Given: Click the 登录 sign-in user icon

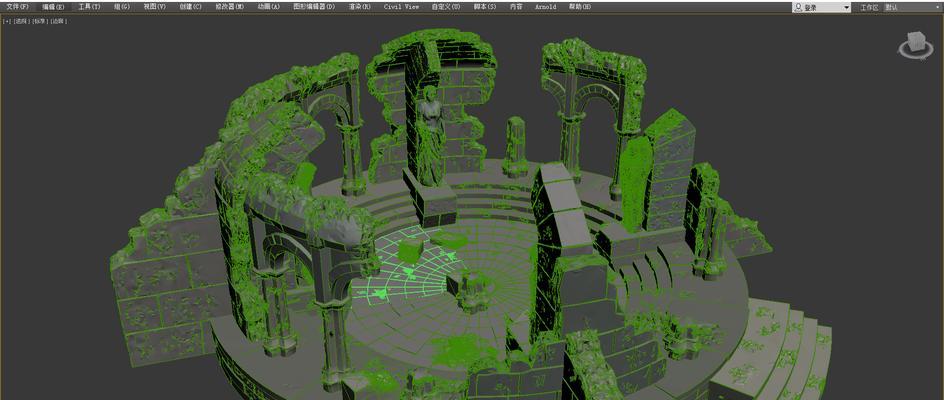Looking at the screenshot, I should tap(798, 7).
